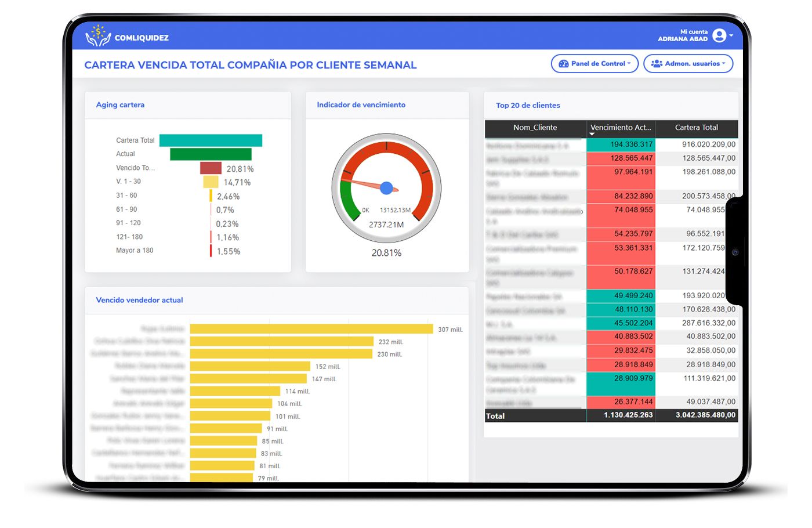Click the 1.130.425.263 total value
This screenshot has width=812, height=528.
click(628, 415)
